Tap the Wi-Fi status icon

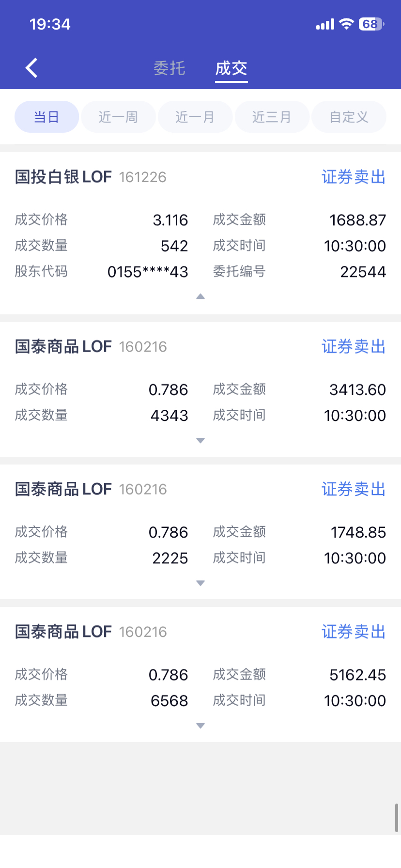pos(346,24)
